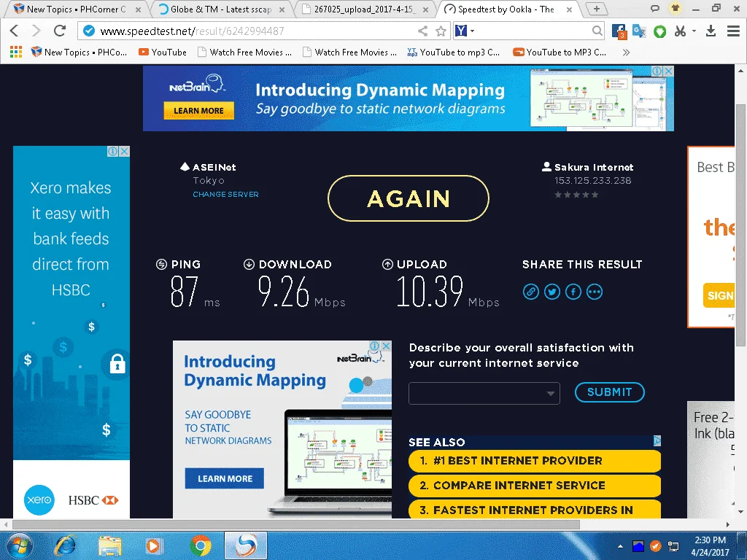Open the speech bubble icon in title bar
Viewport: 747px width, 560px height.
pos(655,8)
